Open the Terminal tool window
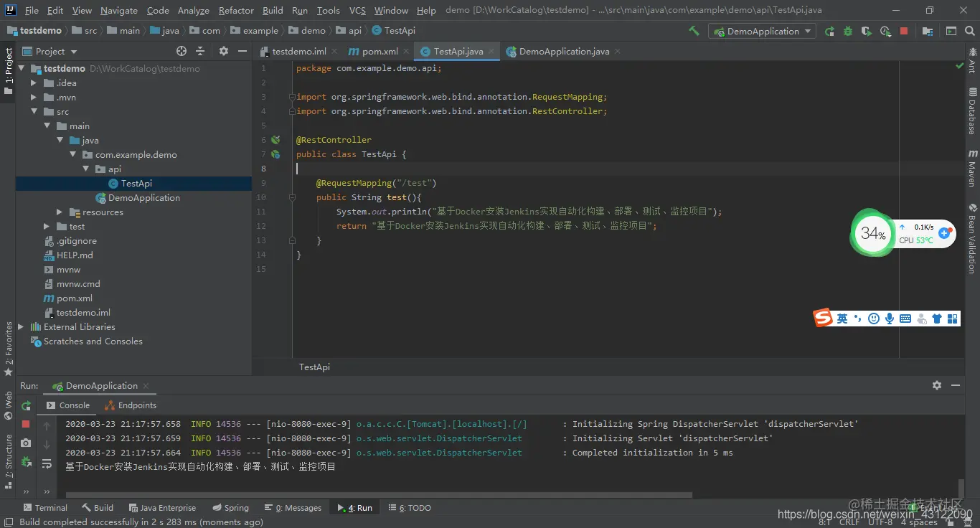The width and height of the screenshot is (980, 528). (45, 508)
